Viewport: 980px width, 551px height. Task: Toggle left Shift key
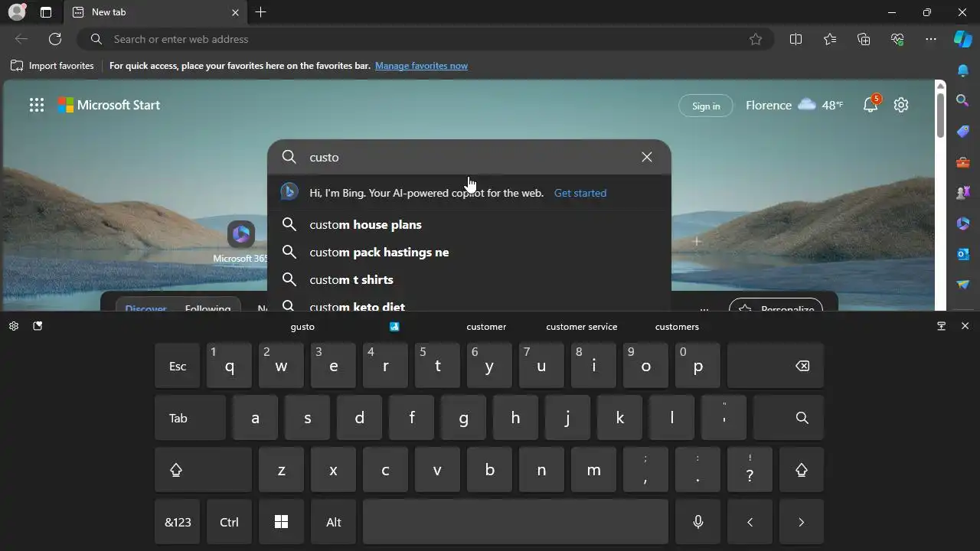pyautogui.click(x=203, y=470)
